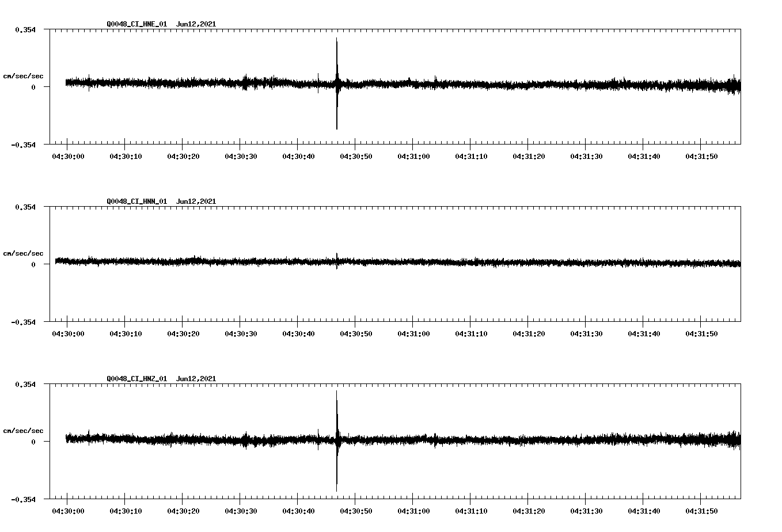The width and height of the screenshot is (782, 532).
Task: Click the cm/sec/sec unit label of HNZ plot
Action: point(23,431)
